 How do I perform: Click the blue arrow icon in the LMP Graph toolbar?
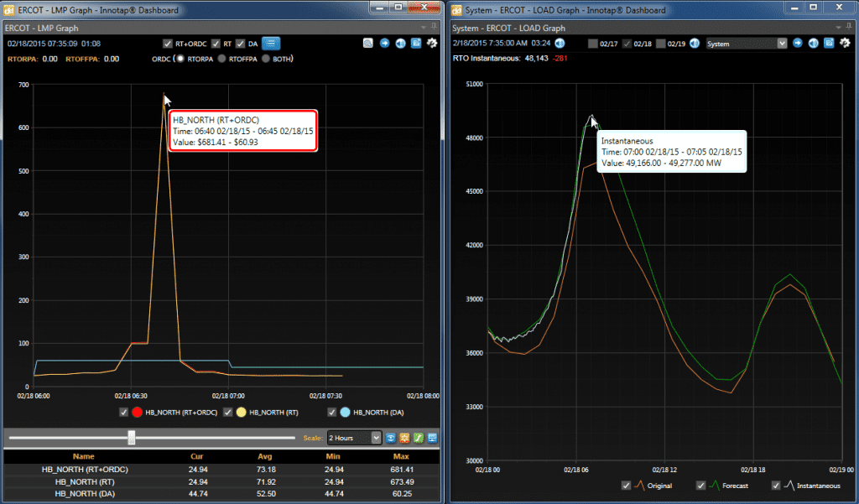tap(384, 44)
